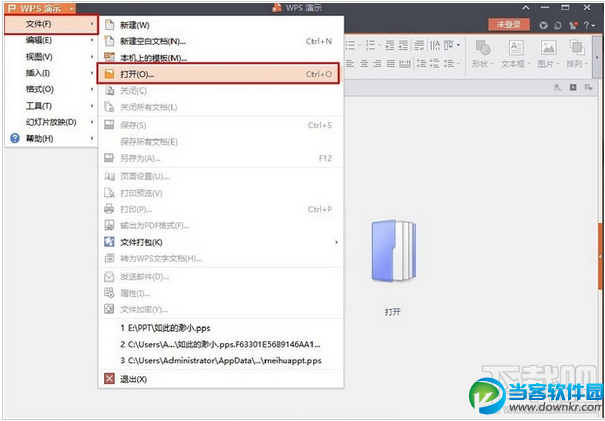Viewport: 605px width, 421px height.
Task: Click the folder icon beside 打开(O)
Action: 110,74
